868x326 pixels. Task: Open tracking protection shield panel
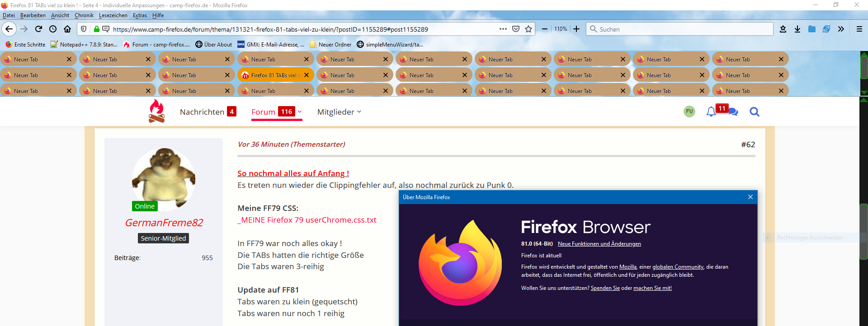pos(84,29)
